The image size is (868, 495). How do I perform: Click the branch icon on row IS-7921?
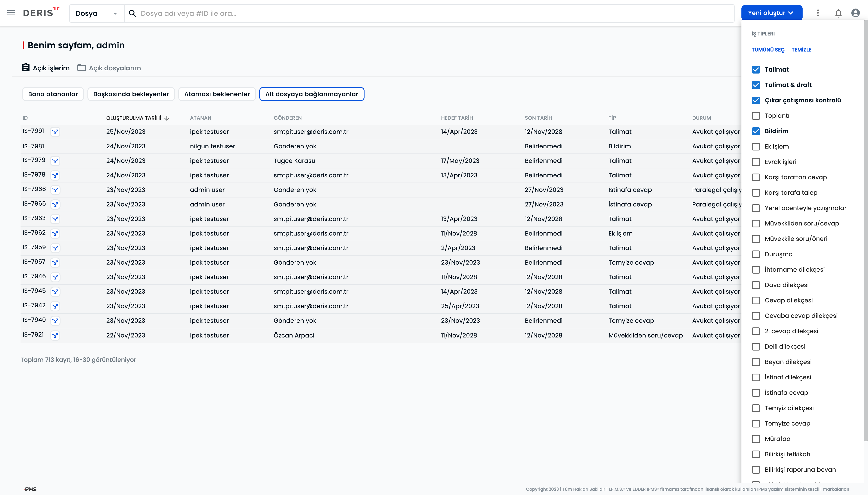[x=55, y=335]
